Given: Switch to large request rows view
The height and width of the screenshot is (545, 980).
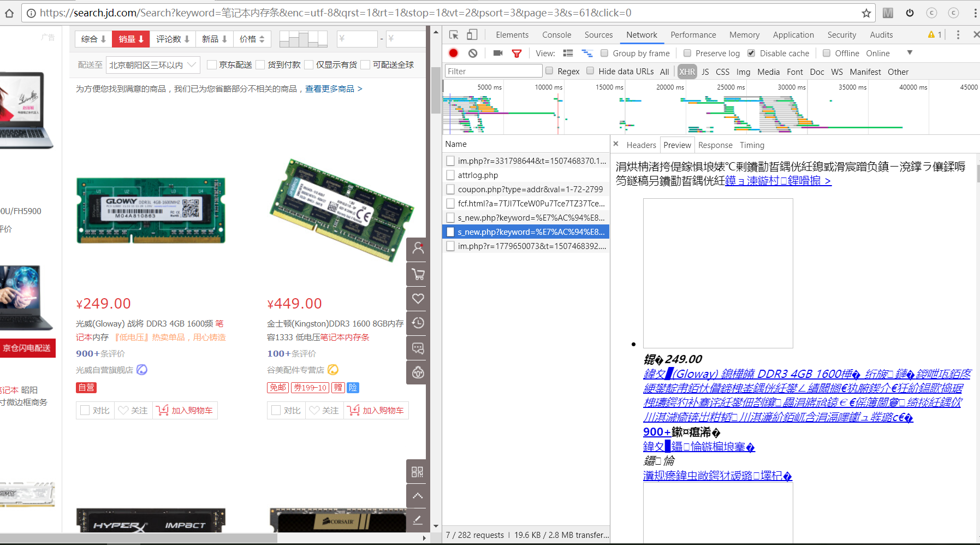Looking at the screenshot, I should pos(568,53).
